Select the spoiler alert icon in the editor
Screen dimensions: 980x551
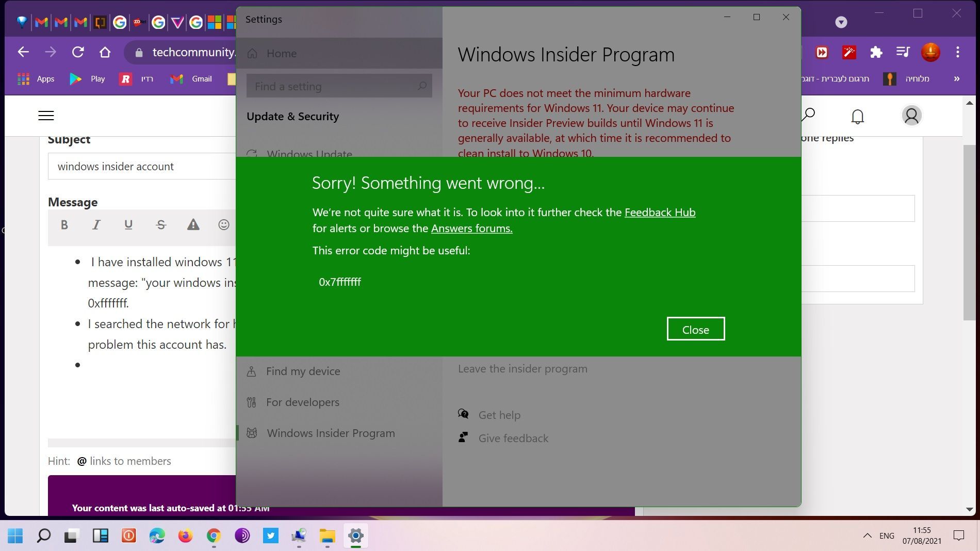pyautogui.click(x=192, y=225)
